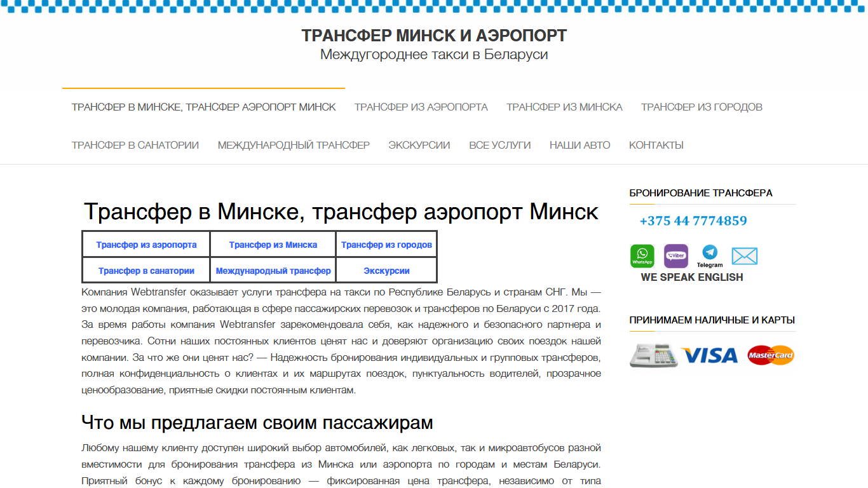
Task: Click table link Трансфер из Минска
Action: [x=273, y=245]
